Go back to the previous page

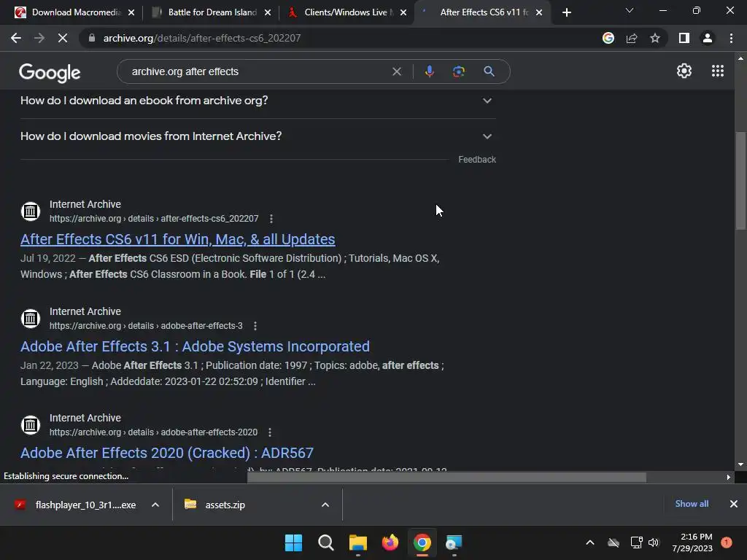16,38
